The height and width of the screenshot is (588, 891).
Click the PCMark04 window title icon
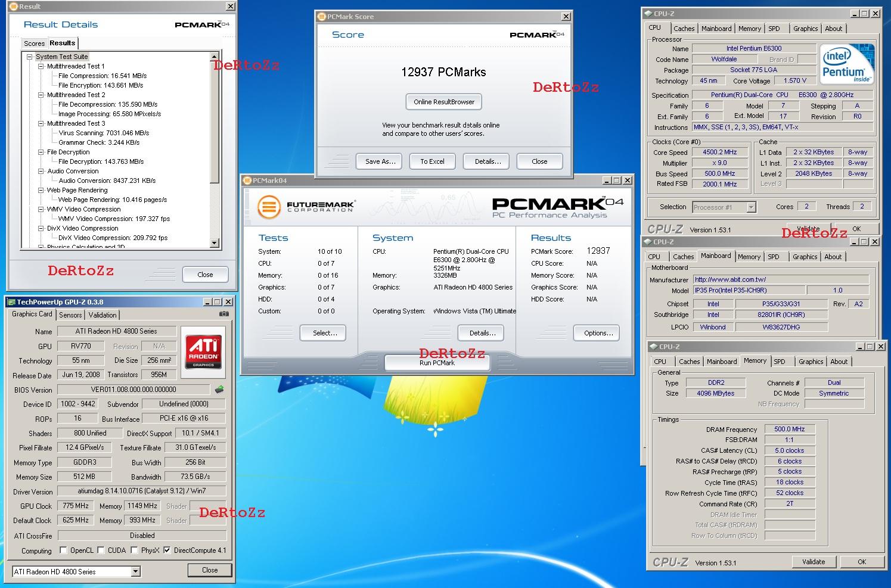(x=247, y=181)
